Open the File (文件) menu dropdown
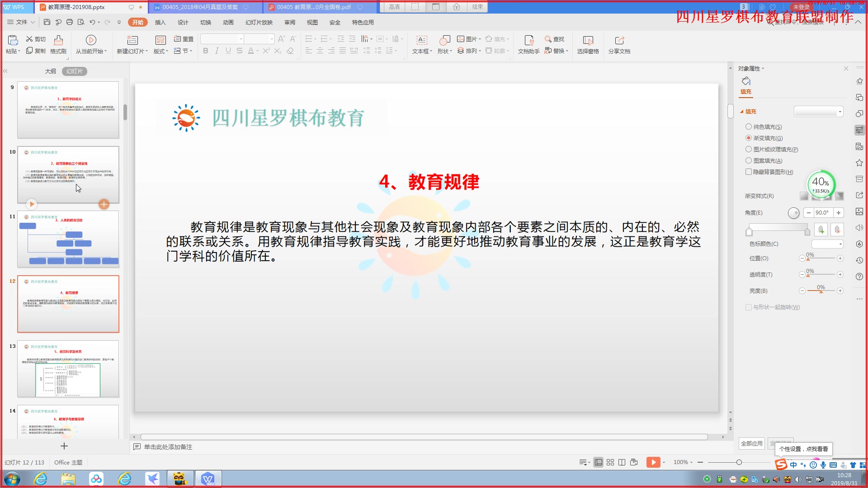868x488 pixels. 21,22
